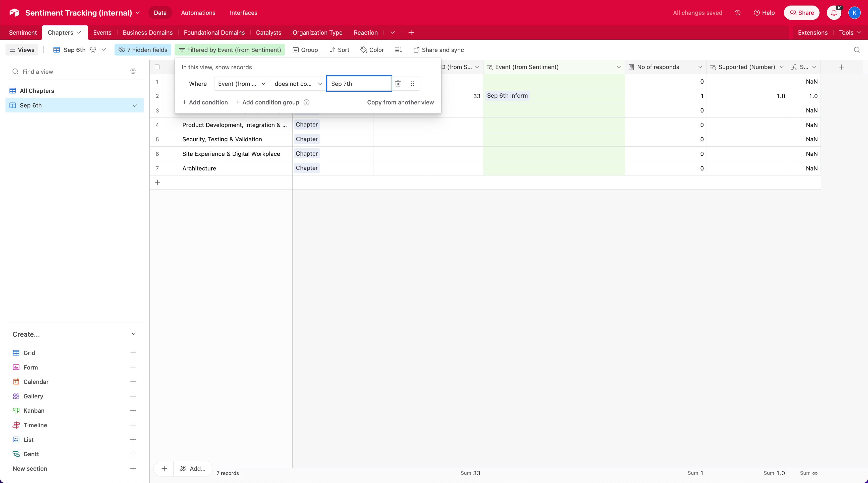
Task: Grab the filter condition drag handle
Action: pos(412,84)
